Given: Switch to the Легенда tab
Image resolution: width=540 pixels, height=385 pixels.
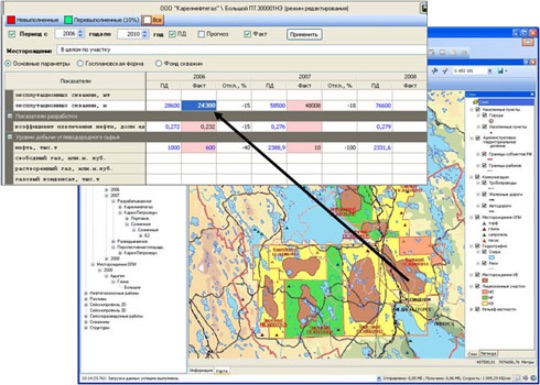Looking at the screenshot, I should 488,354.
